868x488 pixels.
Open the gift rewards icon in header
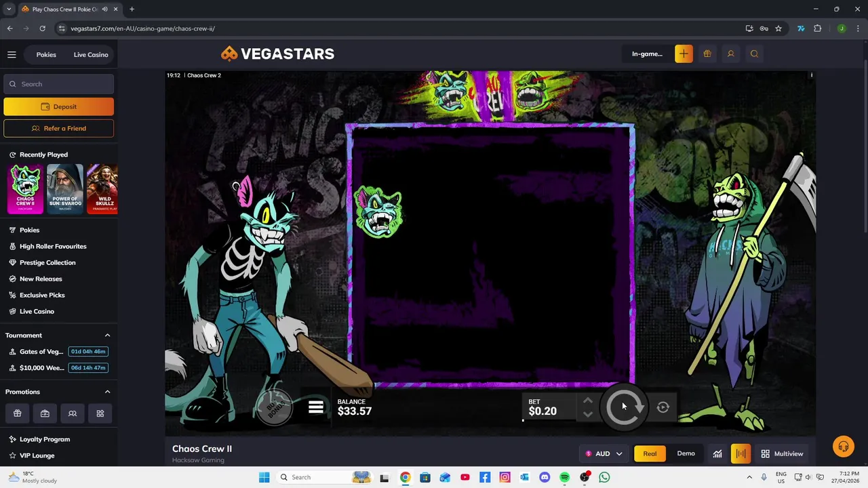(x=707, y=54)
